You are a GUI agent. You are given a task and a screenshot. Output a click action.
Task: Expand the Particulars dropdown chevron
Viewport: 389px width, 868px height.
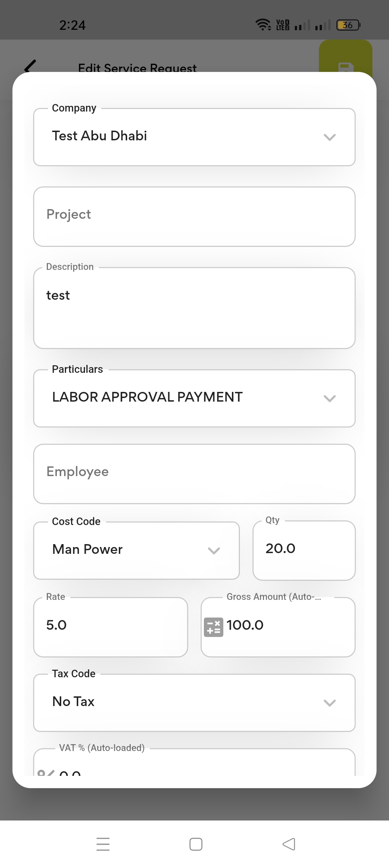330,398
